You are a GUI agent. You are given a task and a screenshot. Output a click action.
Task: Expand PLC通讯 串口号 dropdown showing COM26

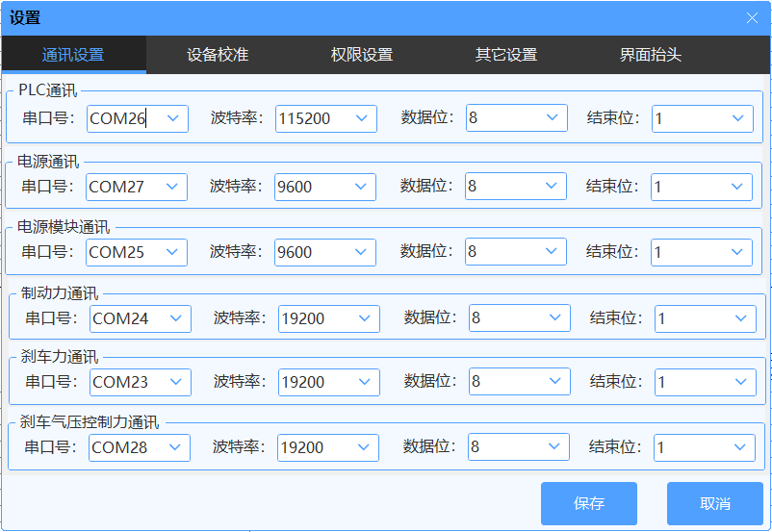pyautogui.click(x=173, y=118)
